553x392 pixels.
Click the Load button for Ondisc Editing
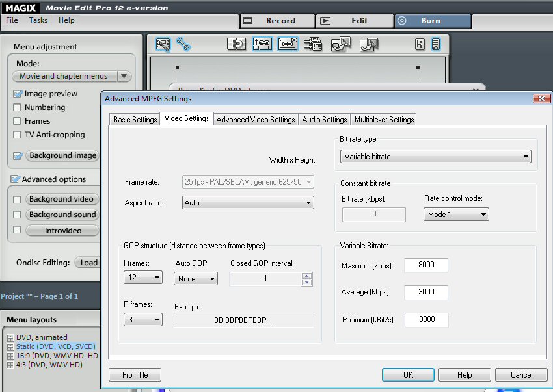click(x=88, y=263)
